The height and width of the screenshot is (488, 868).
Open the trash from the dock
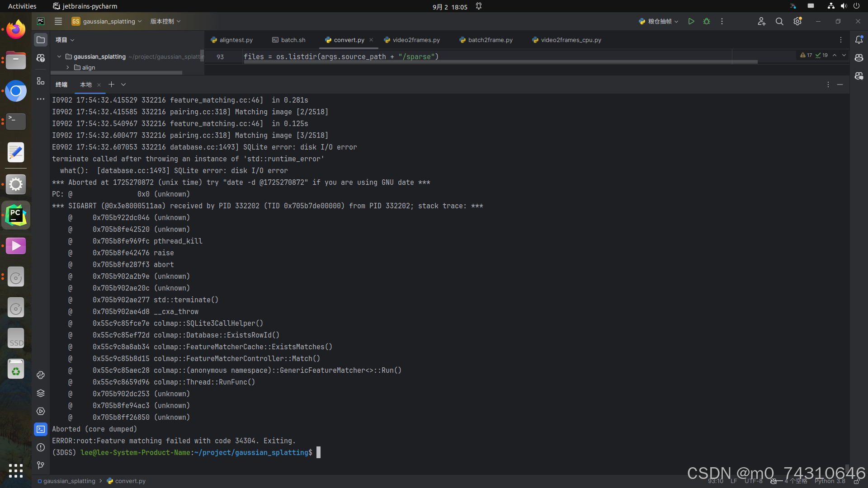[16, 369]
